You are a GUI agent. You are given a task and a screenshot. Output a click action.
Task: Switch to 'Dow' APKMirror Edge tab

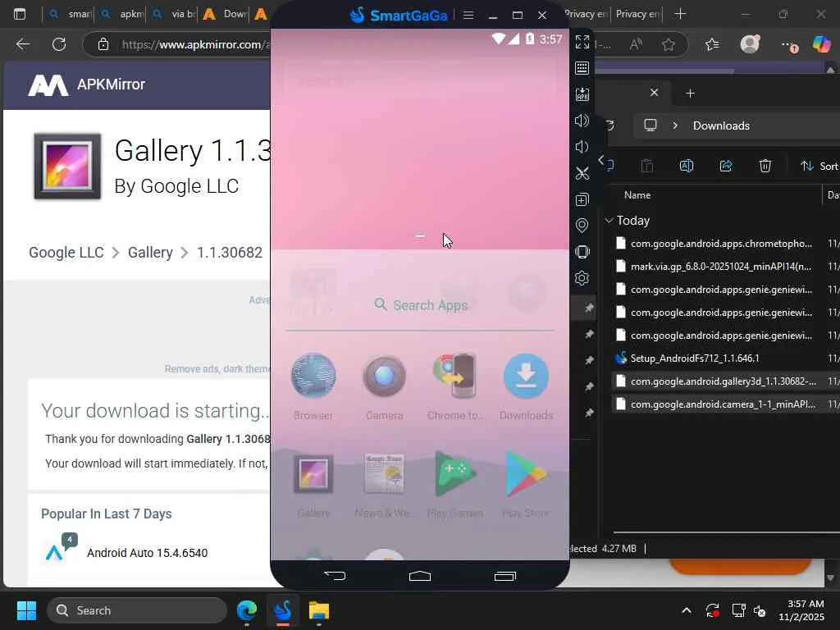click(225, 14)
